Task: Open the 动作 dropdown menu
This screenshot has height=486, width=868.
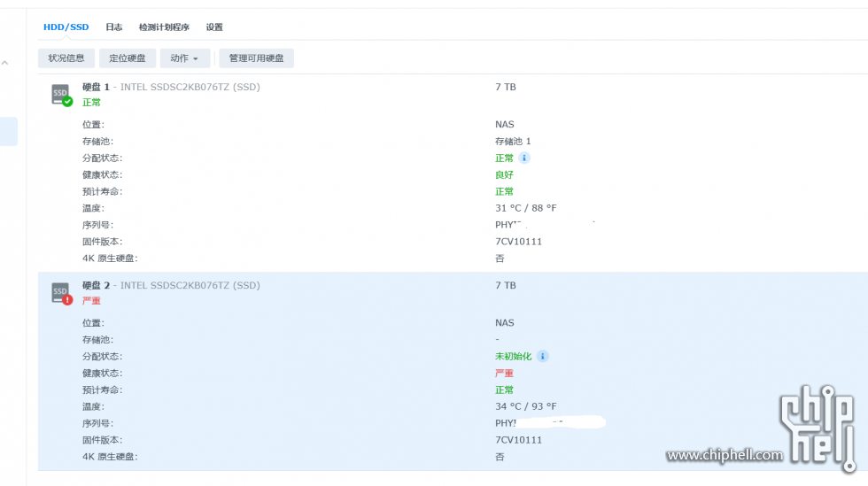Action: point(185,58)
